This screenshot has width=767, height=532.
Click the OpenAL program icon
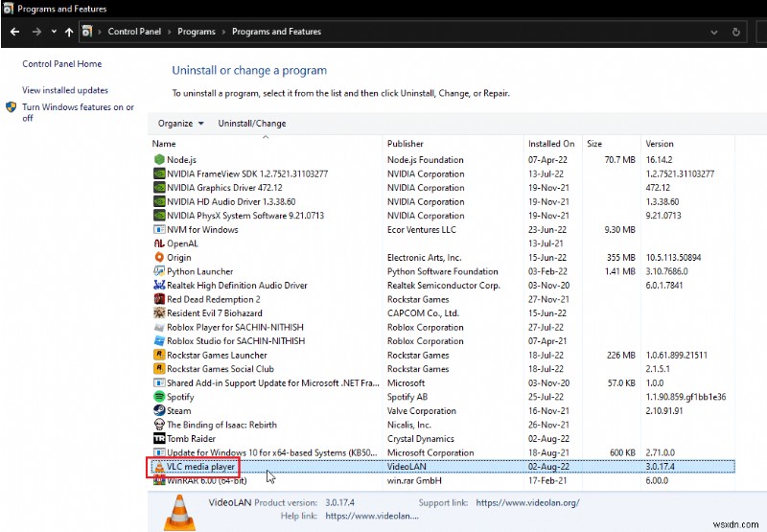coord(159,243)
